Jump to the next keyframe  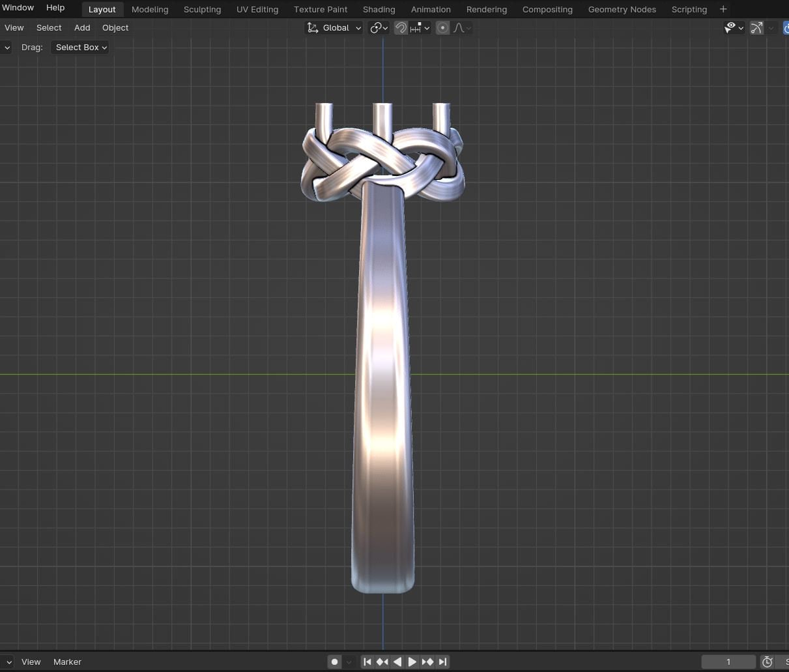[427, 662]
